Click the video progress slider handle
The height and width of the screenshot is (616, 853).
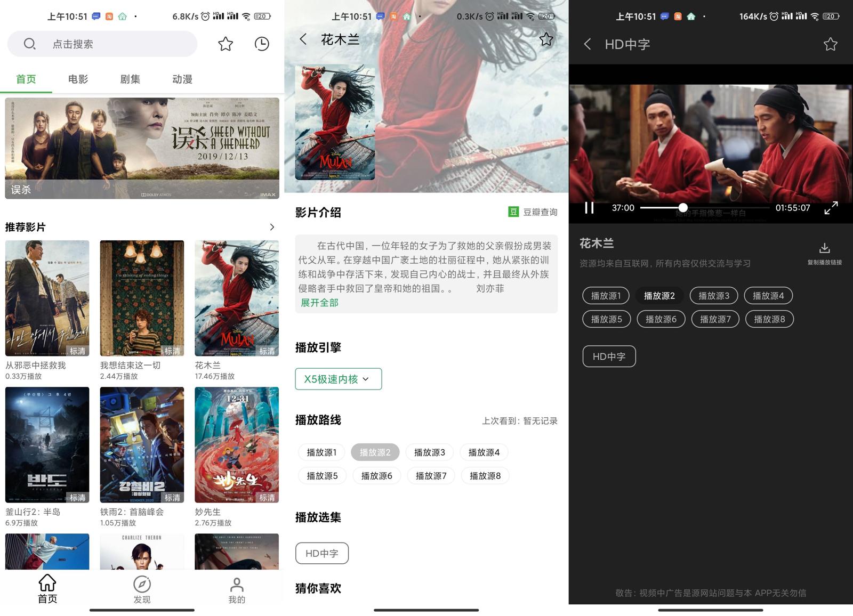[x=683, y=208]
